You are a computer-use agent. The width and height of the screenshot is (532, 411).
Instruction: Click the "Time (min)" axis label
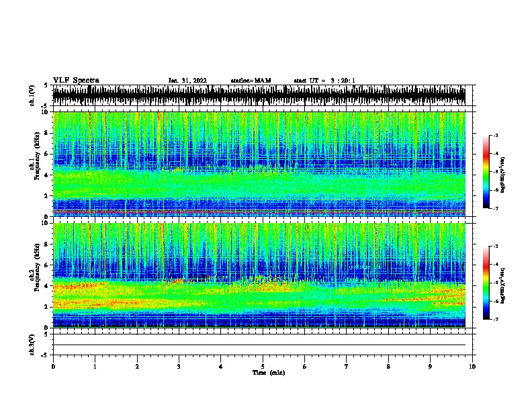click(269, 373)
